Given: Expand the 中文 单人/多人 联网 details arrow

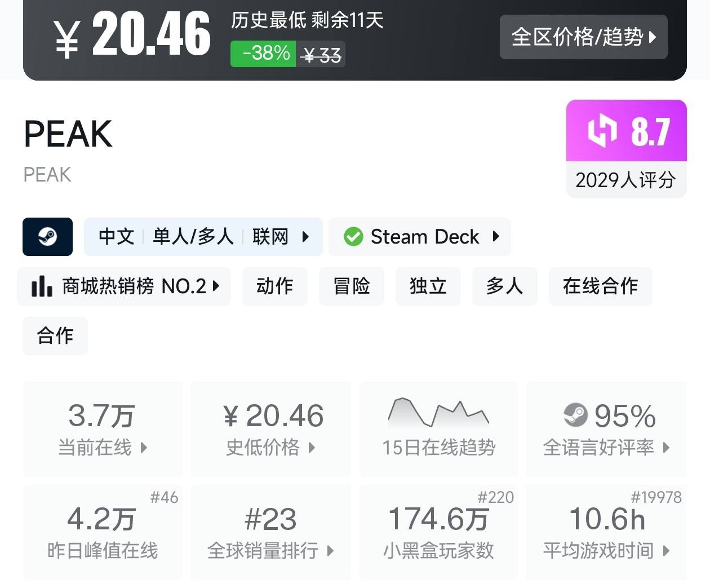Looking at the screenshot, I should [305, 237].
